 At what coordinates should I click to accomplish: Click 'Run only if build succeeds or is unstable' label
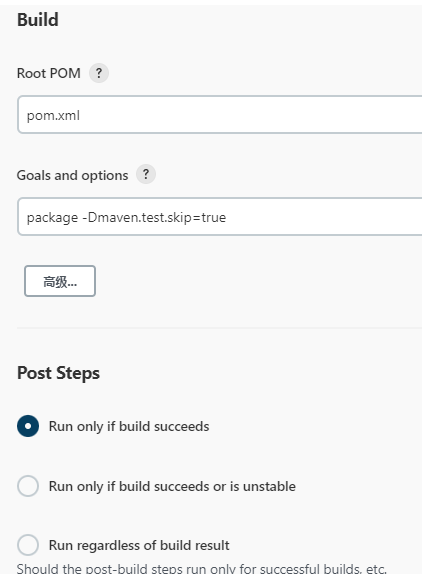pos(172,487)
